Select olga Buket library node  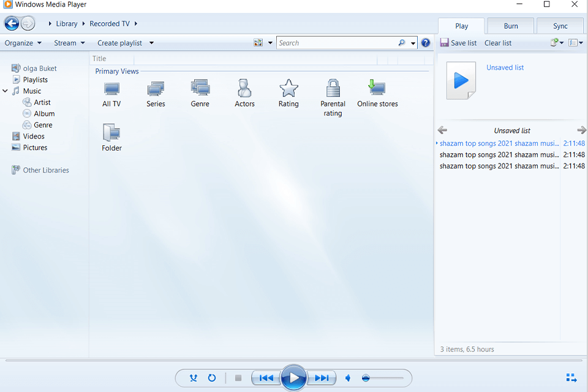[34, 68]
